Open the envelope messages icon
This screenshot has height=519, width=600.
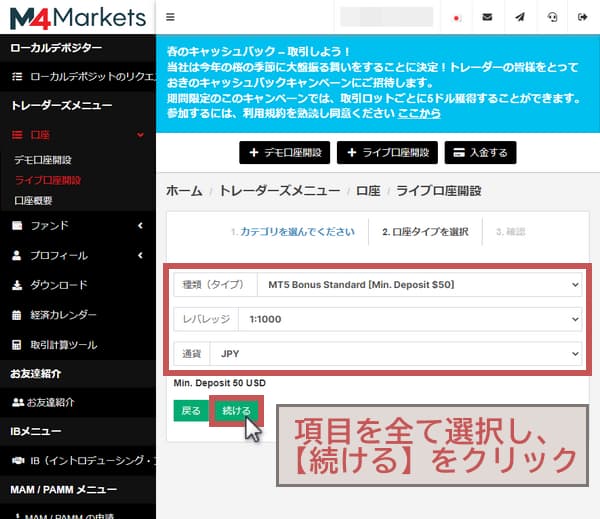coord(487,17)
